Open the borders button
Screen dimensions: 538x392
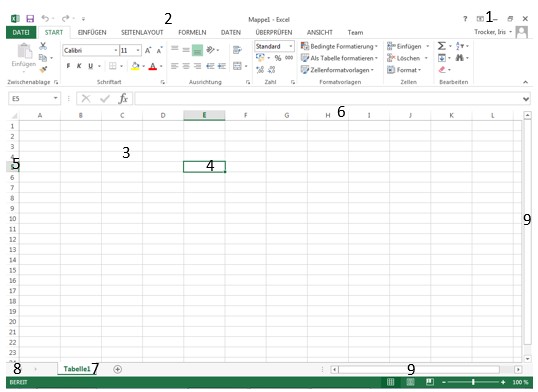tap(113, 66)
